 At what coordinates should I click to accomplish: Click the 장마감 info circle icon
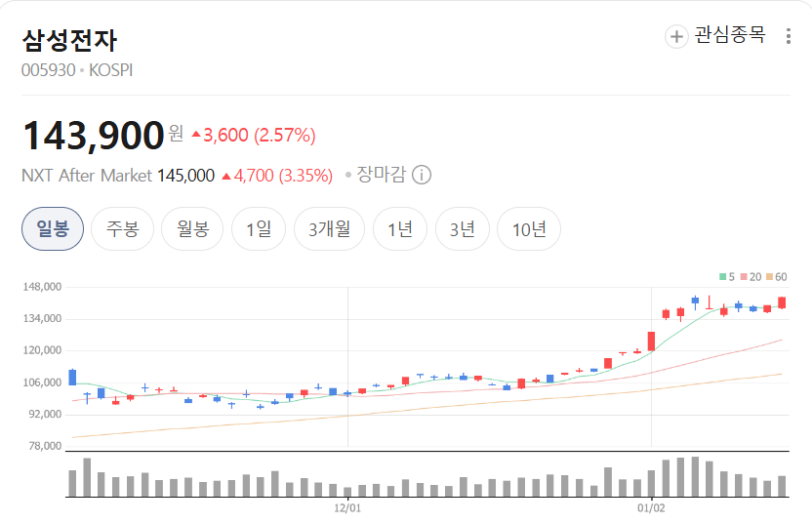(x=422, y=175)
